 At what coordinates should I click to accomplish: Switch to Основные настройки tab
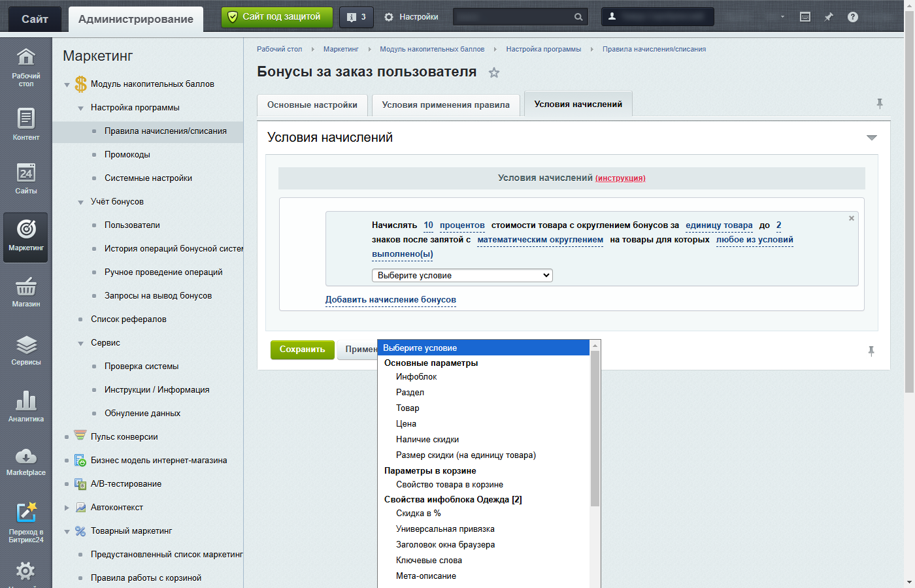(x=312, y=105)
